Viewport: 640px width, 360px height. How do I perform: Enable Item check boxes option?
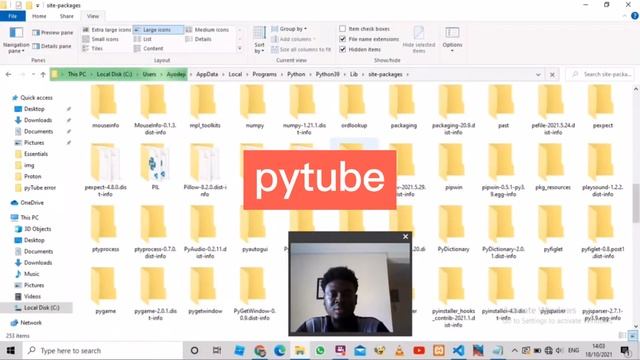tap(342, 29)
